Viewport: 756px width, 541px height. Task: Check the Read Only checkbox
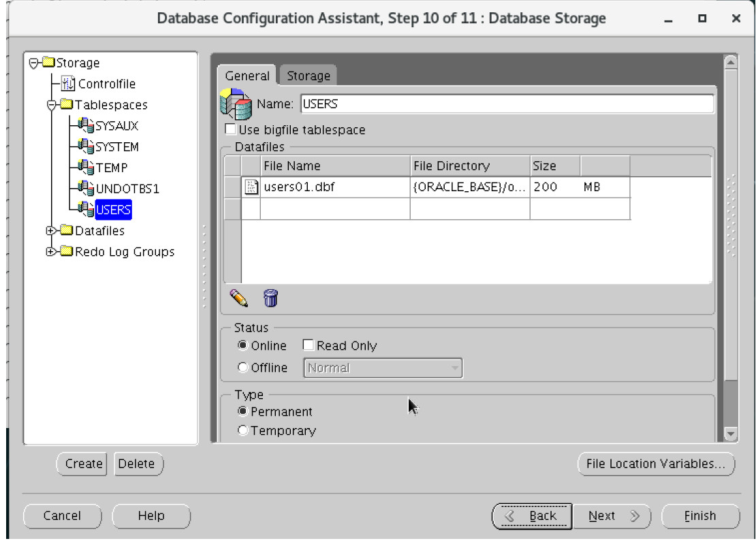(x=308, y=346)
